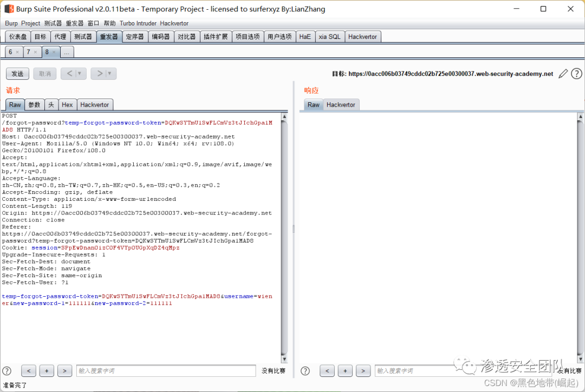585x392 pixels.
Task: Click the 发送 send button
Action: 17,74
